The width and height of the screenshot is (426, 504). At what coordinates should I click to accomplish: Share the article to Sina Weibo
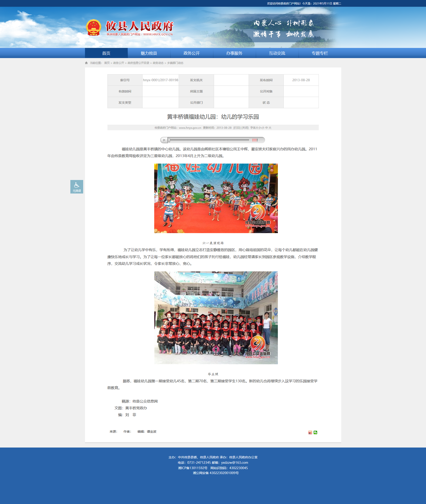310,432
